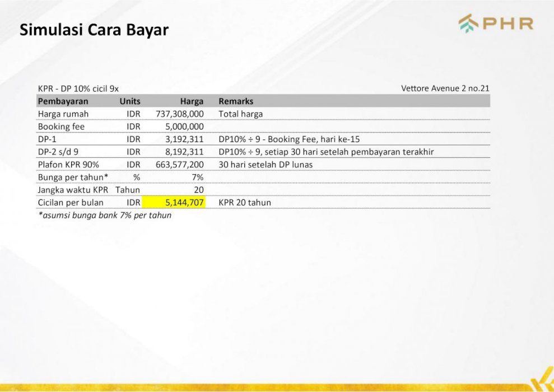Click the DP-2 s/d 9 row label

coord(58,152)
